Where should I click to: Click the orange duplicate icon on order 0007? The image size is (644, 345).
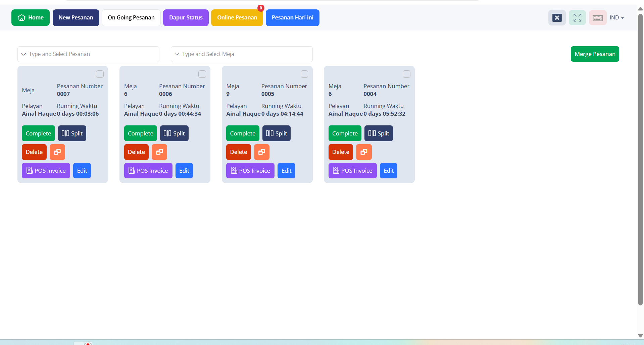[x=57, y=152]
